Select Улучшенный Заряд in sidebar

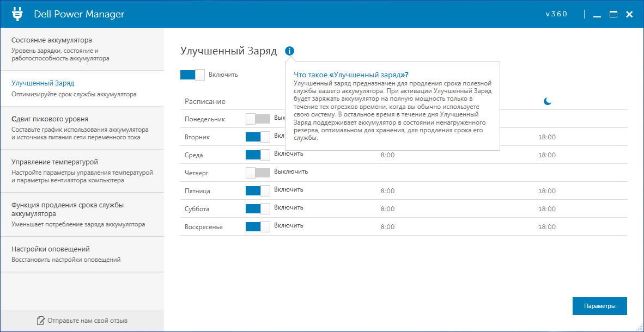pos(82,88)
